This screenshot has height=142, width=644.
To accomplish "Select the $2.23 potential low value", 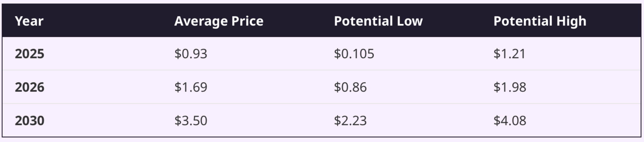I will [x=350, y=121].
